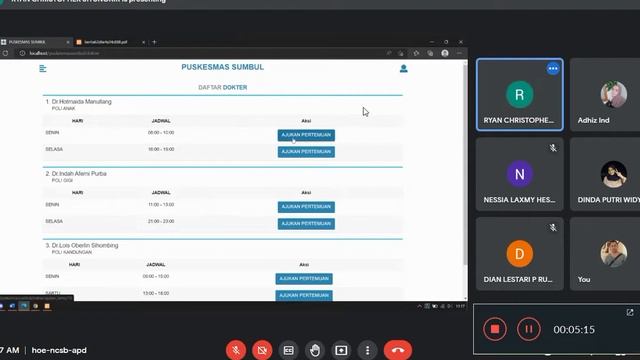Open the hamburger menu on Puskesmas page
The image size is (640, 360).
[42, 69]
